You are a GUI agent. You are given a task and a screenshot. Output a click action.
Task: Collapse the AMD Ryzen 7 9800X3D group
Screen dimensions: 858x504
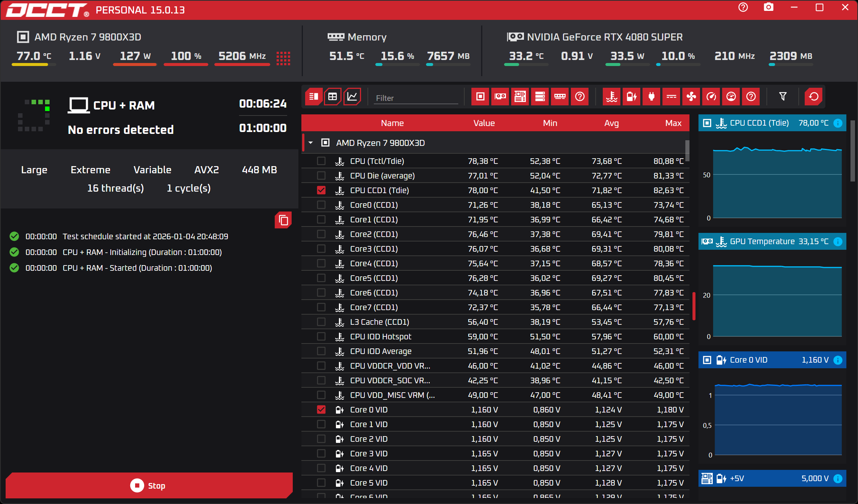(x=311, y=143)
